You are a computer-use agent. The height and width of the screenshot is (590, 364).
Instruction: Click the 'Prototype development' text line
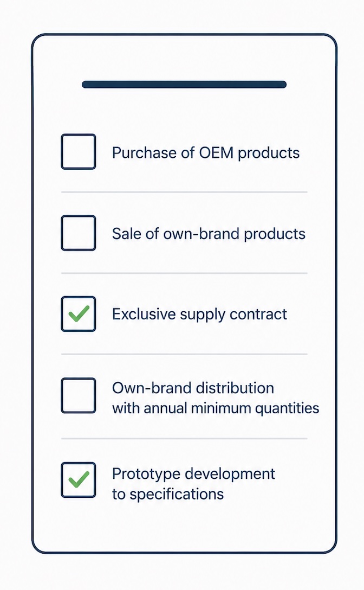coord(194,474)
